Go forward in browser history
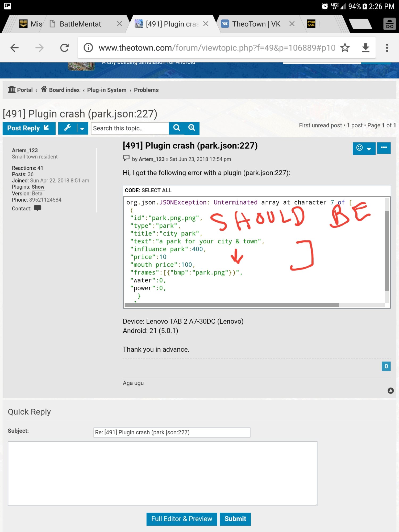The height and width of the screenshot is (532, 399). point(39,48)
